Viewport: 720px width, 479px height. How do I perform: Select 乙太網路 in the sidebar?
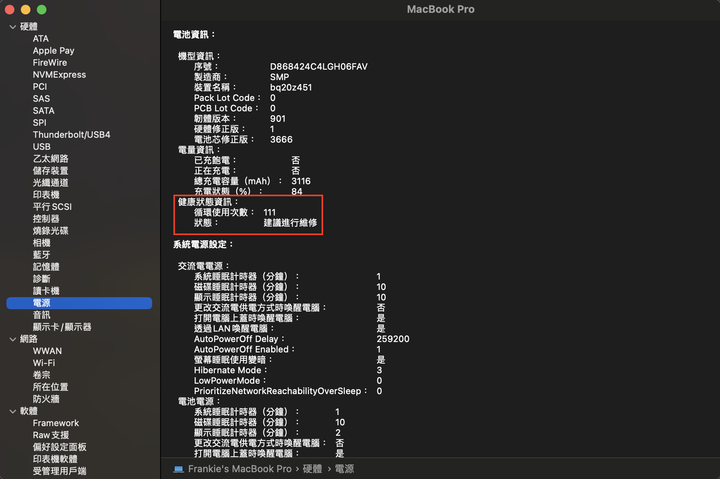[51, 159]
